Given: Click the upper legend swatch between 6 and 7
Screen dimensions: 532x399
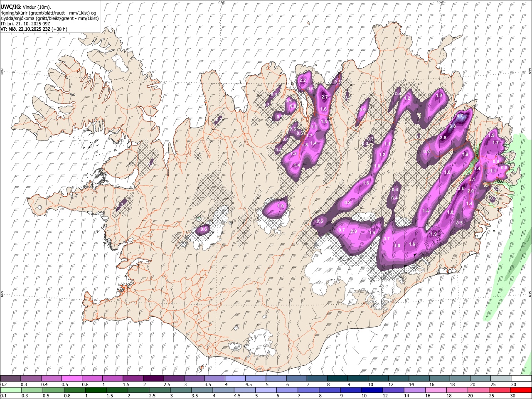Looking at the screenshot, I should pyautogui.click(x=296, y=379).
